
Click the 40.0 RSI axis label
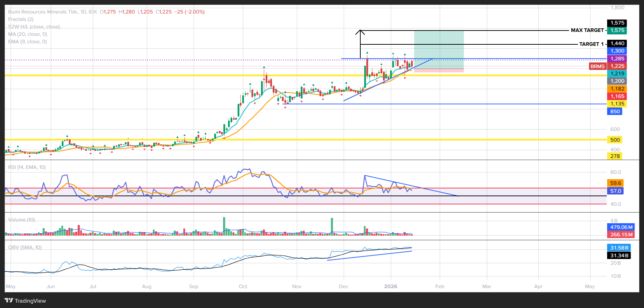click(616, 204)
